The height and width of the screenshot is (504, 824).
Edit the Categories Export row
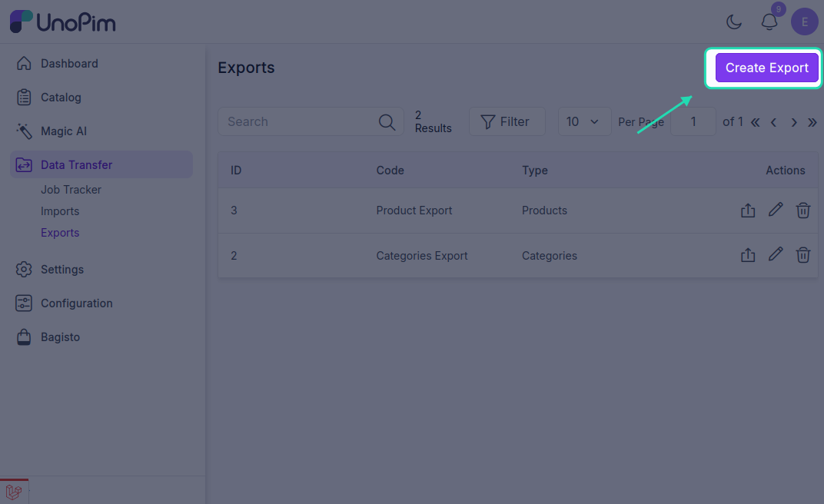click(776, 254)
